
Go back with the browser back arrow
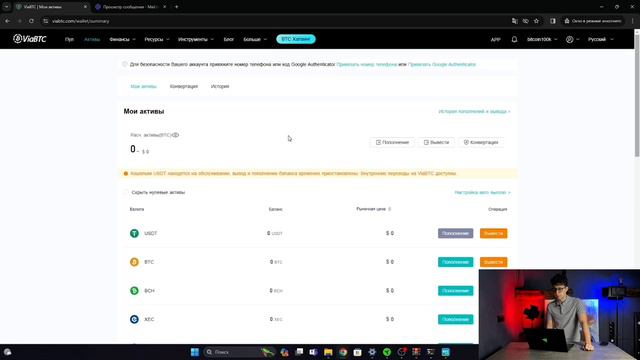pos(8,21)
